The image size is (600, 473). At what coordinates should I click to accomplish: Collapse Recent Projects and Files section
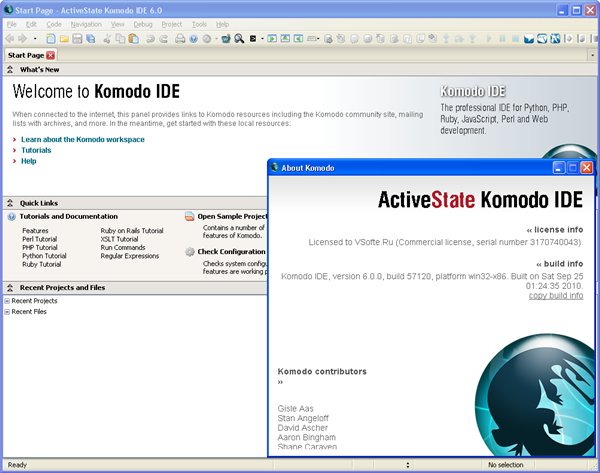[x=10, y=288]
